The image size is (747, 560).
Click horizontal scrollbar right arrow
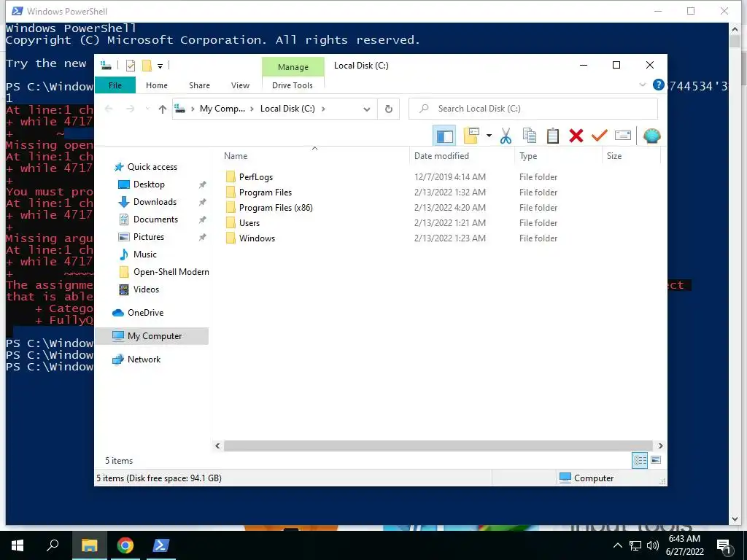(x=660, y=446)
